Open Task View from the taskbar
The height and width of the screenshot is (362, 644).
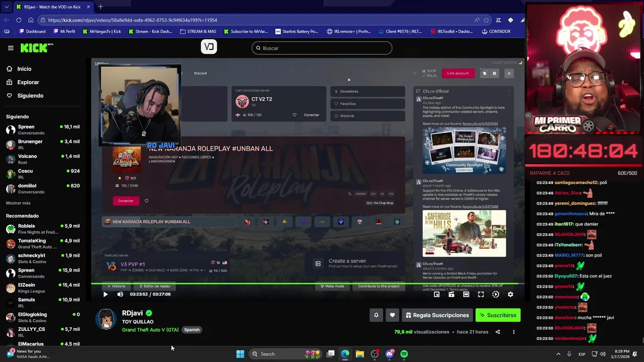tap(331, 354)
